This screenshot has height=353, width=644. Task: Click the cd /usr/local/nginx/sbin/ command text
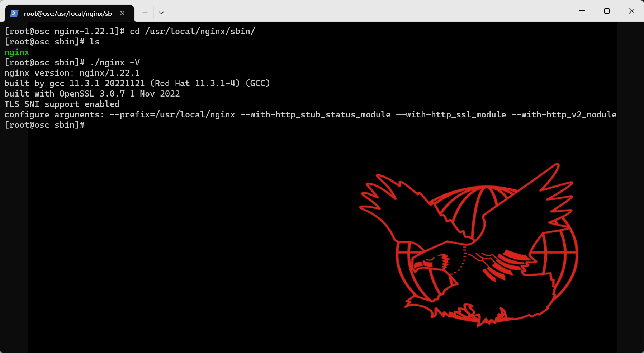pyautogui.click(x=192, y=32)
